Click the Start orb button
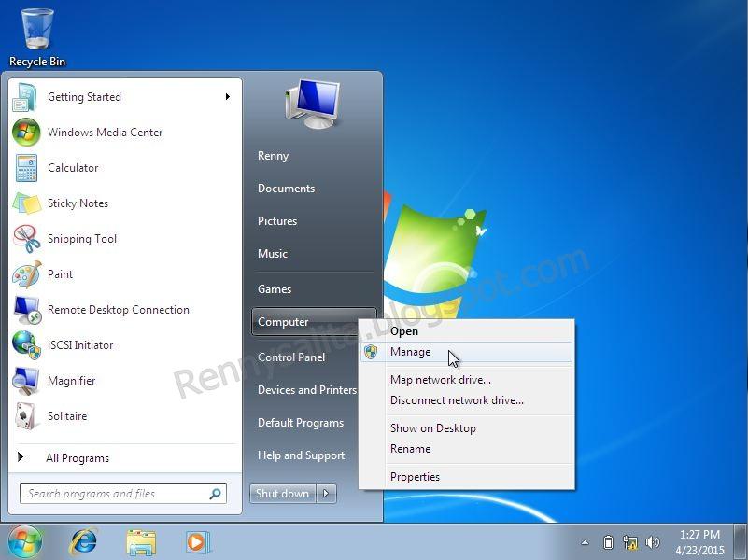This screenshot has height=560, width=748. (x=24, y=542)
